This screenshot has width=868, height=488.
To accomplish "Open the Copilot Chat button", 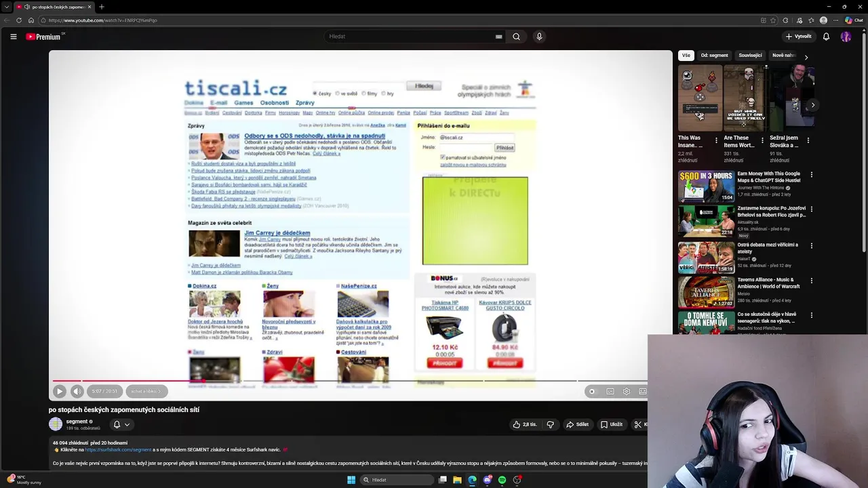I will pyautogui.click(x=854, y=20).
